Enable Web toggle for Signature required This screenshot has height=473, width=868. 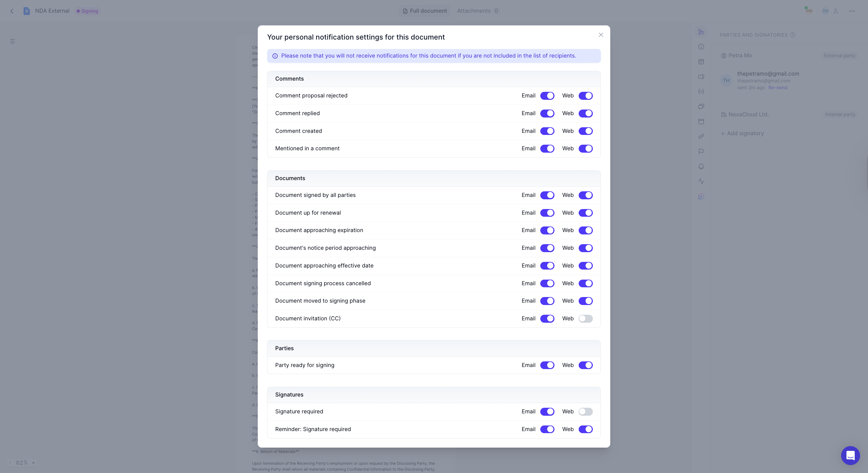click(586, 412)
